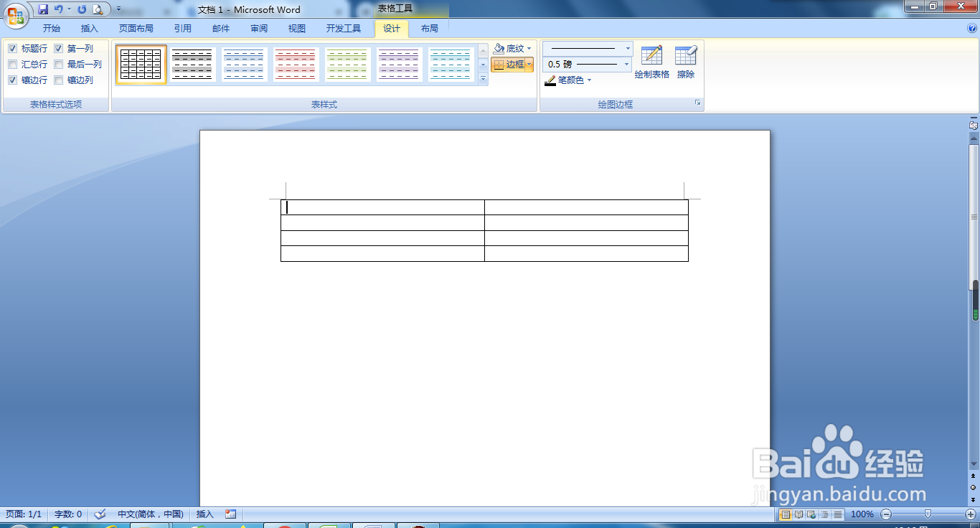
Task: Click the macro recording icon in status bar
Action: (230, 514)
